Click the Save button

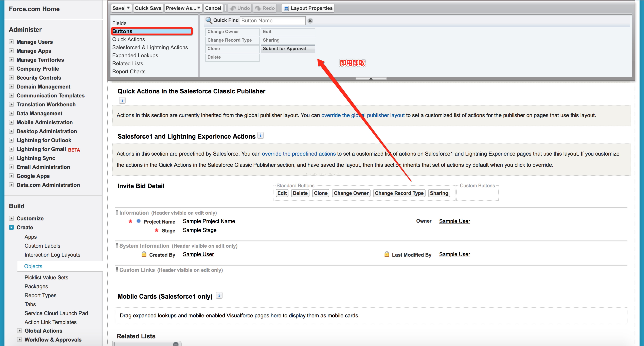coord(118,8)
